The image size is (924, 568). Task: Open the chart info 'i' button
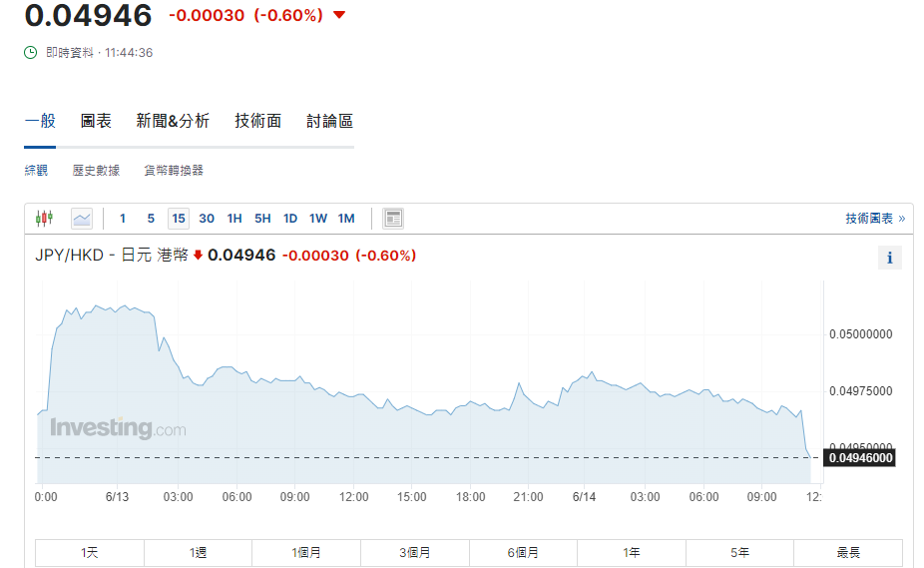pos(889,259)
